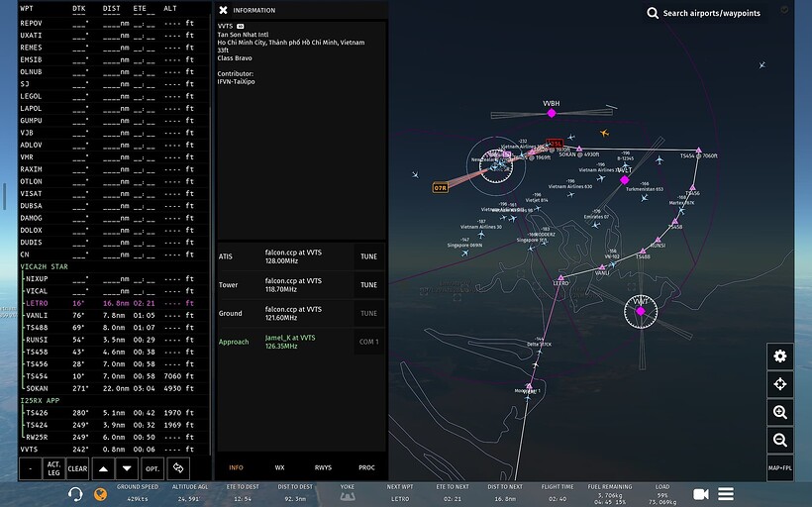Select Singapore 069N aircraft on map

pyautogui.click(x=464, y=253)
